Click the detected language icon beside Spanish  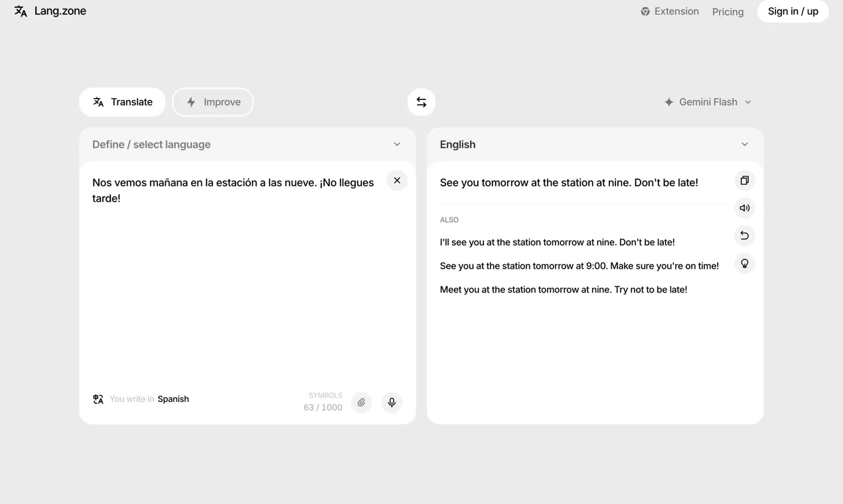tap(98, 399)
